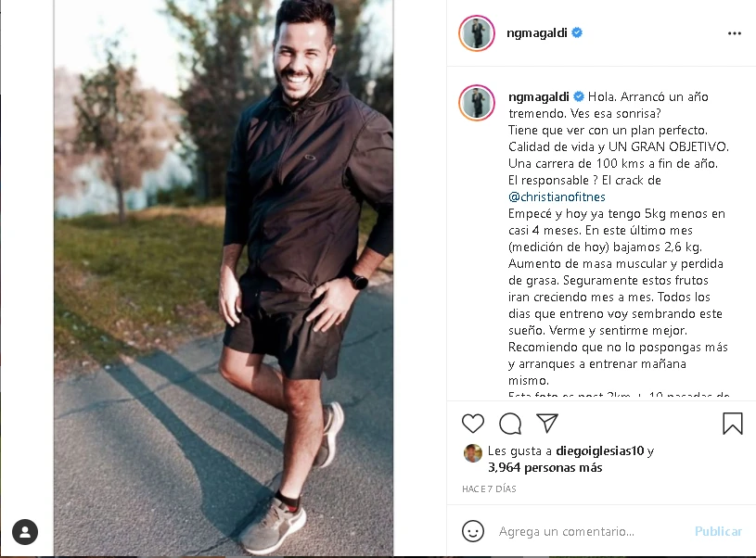Open ngmagaldi profile picture in header

(477, 33)
